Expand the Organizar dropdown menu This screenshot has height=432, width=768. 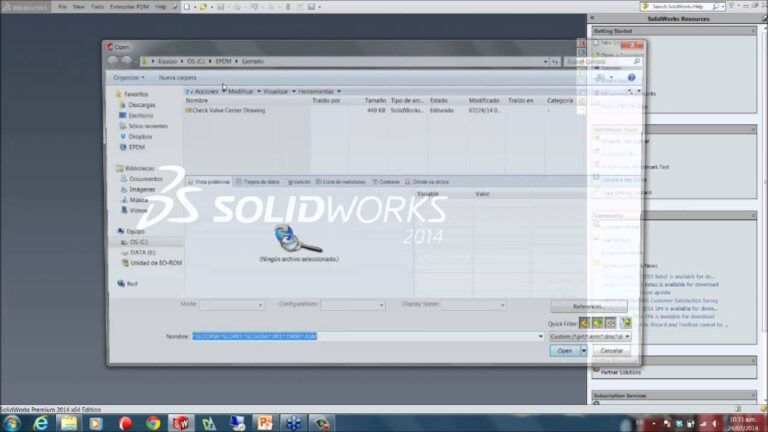click(129, 77)
